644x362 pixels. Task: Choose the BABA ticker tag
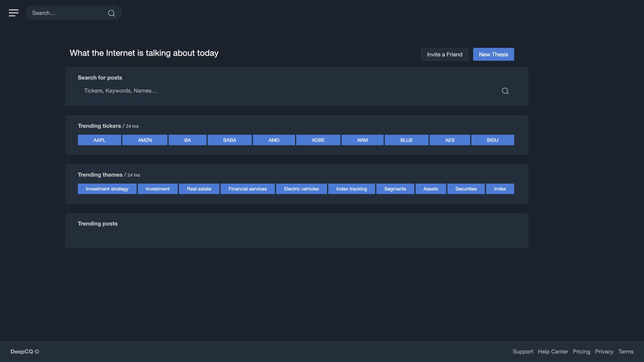[229, 140]
